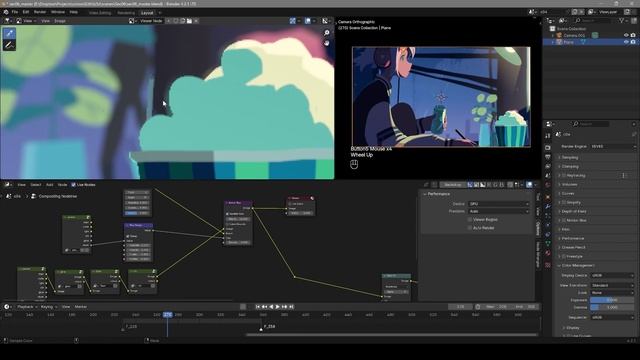Open the Precision dropdown set to Auto
The height and width of the screenshot is (360, 640).
498,211
